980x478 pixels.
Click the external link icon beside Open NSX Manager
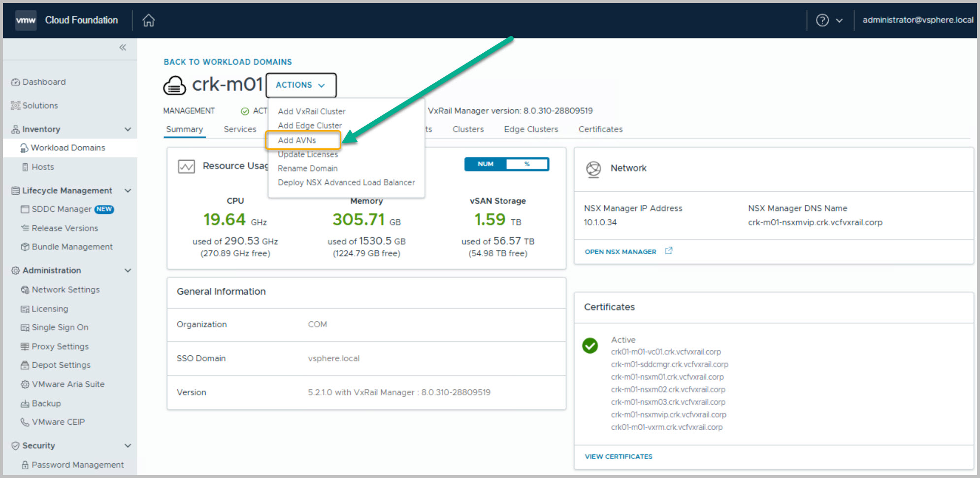click(x=668, y=251)
